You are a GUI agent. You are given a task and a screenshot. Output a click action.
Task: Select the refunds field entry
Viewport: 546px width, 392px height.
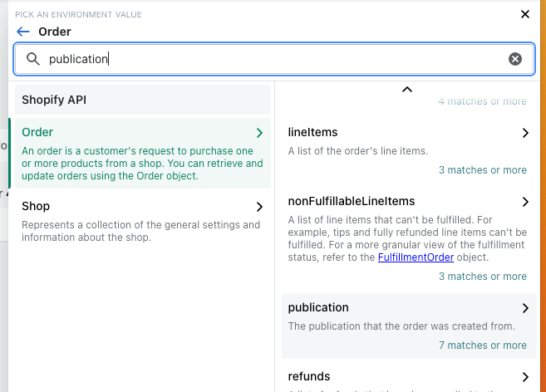(x=409, y=380)
